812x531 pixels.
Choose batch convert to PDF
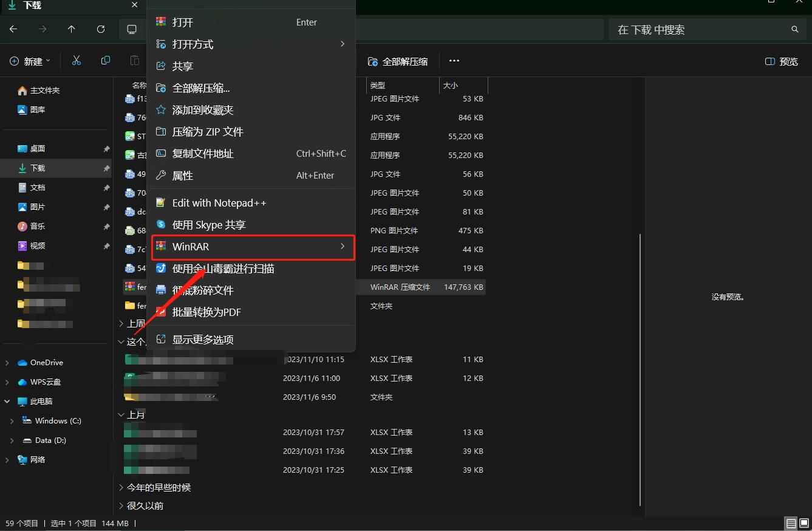click(x=251, y=312)
